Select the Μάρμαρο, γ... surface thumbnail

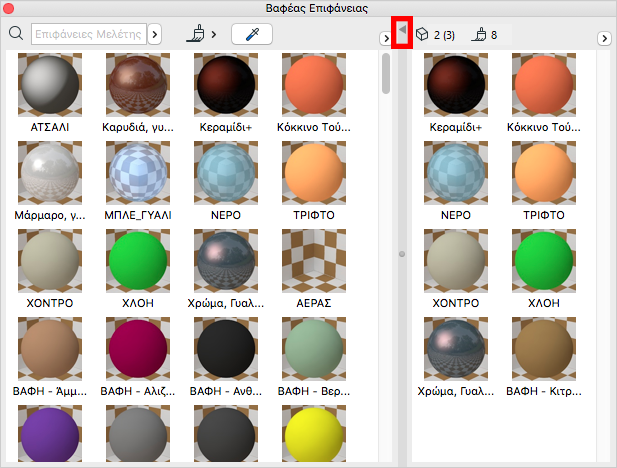(x=50, y=173)
